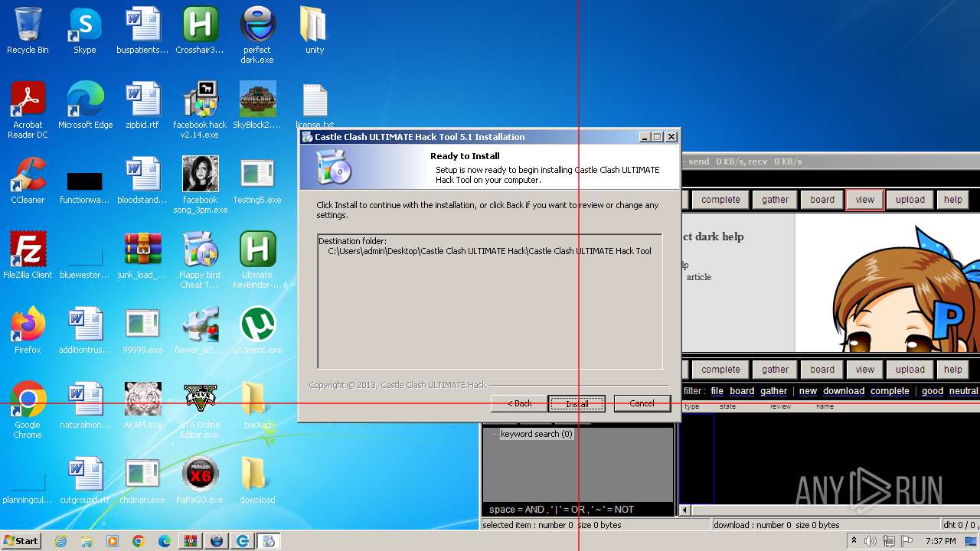Open the upper 'view' tab in Perfect Dark
Viewport: 980px width, 551px height.
865,200
